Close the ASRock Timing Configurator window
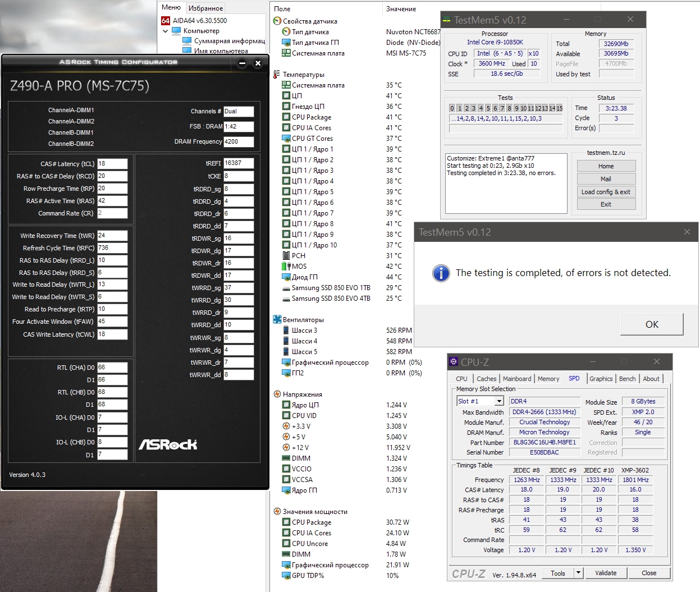The image size is (700, 592). click(x=258, y=63)
